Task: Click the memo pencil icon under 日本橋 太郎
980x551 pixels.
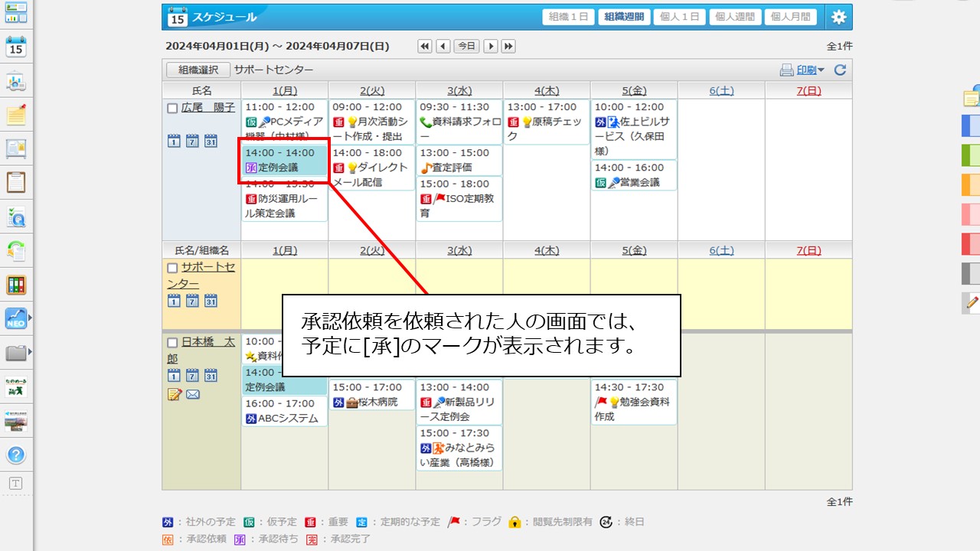Action: [x=174, y=394]
